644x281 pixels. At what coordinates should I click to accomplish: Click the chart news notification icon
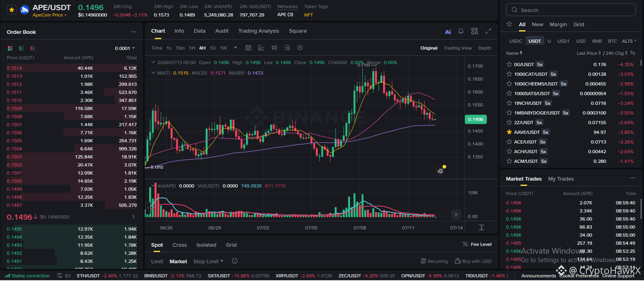coord(440,171)
